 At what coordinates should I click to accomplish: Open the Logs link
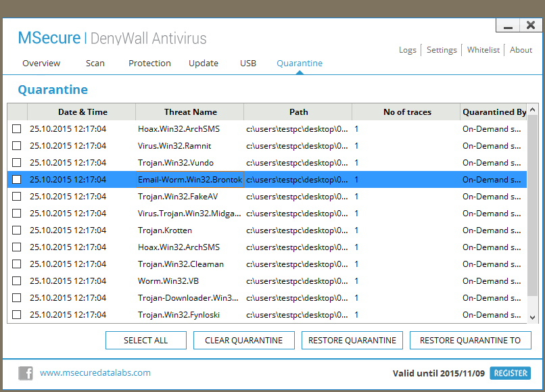(x=408, y=50)
